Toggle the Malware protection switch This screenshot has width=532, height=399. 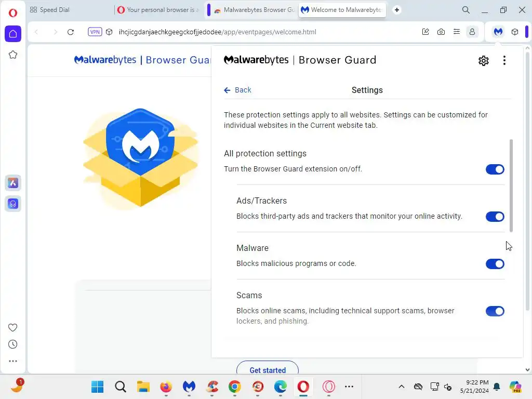(495, 263)
